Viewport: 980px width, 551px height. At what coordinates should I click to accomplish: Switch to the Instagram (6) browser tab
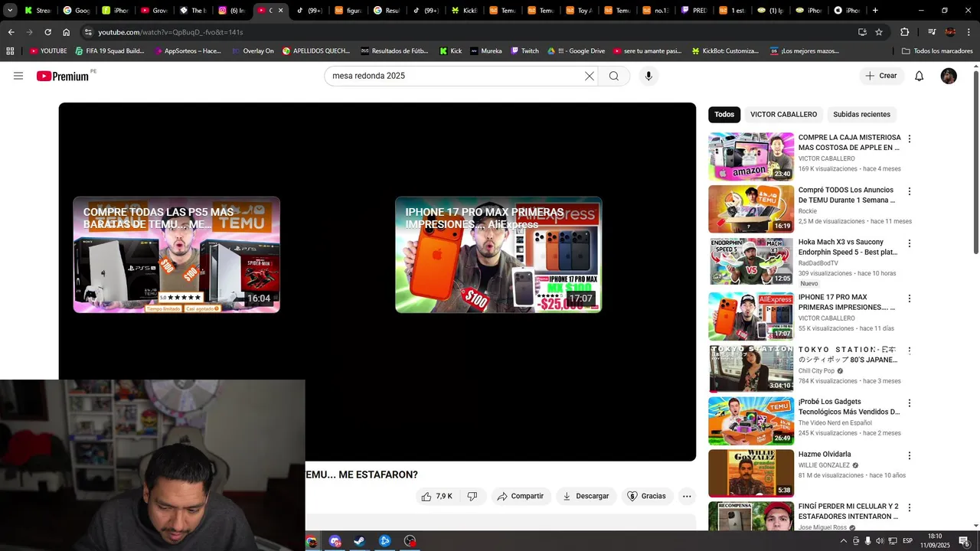point(232,11)
